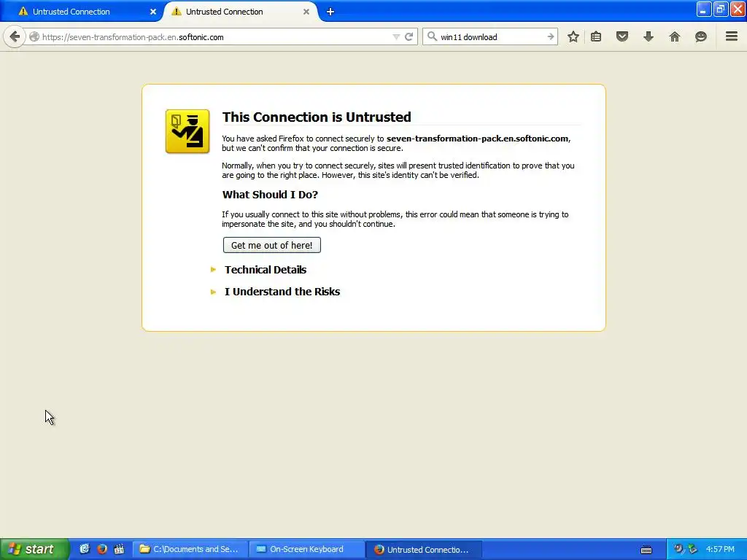Click the What Should I Do? heading

[270, 194]
